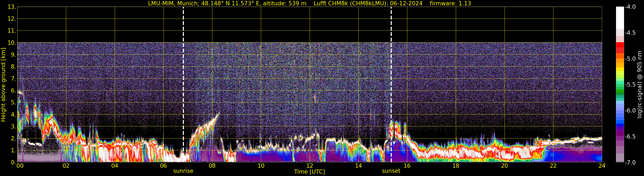Image resolution: width=644 pixels, height=176 pixels.
Task: Click the '12.' height axis tick label
Action: (12, 19)
